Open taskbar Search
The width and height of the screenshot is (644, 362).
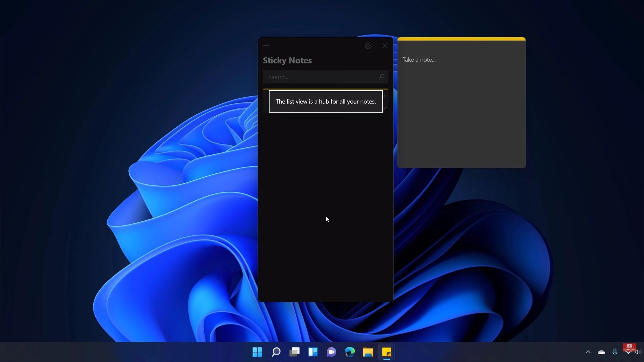click(x=276, y=352)
